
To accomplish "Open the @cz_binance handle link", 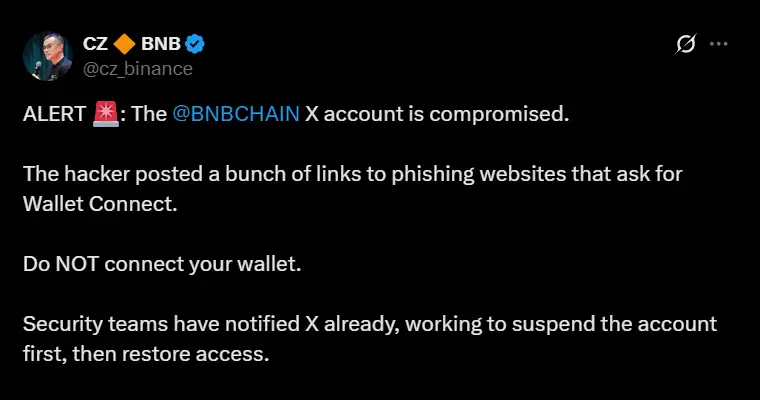I will [137, 69].
